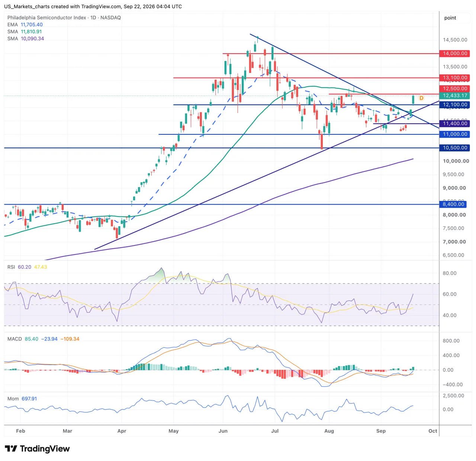Image resolution: width=476 pixels, height=461 pixels.
Task: Click the EMA 11,705.40 legend entry
Action: click(25, 25)
